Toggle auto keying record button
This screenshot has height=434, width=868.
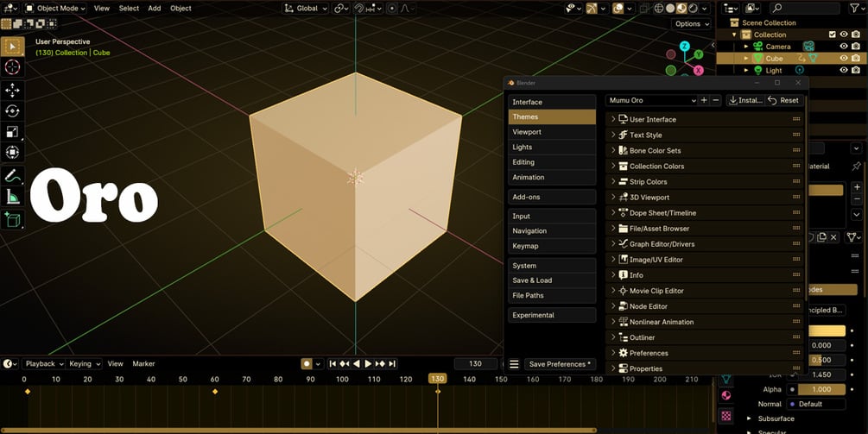pyautogui.click(x=306, y=364)
